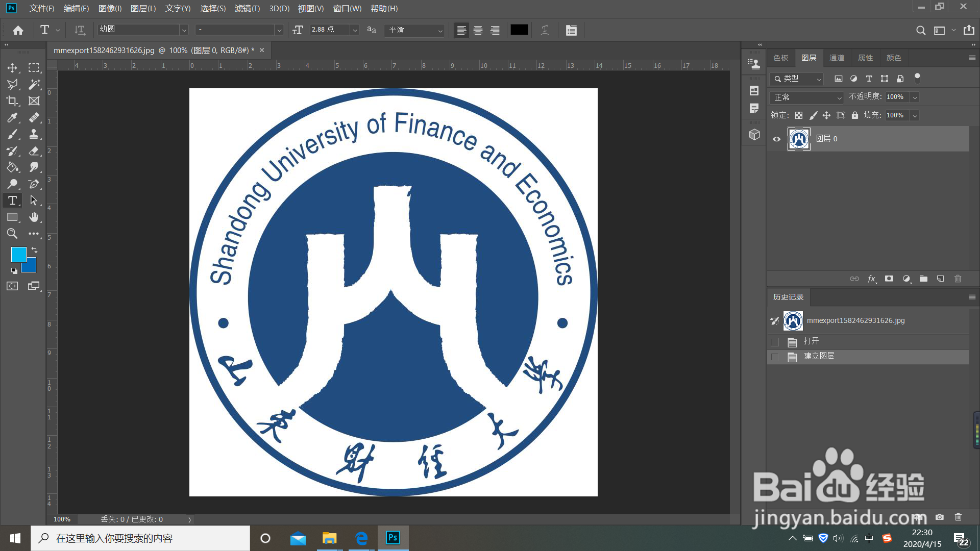Toggle lock image pixels brush icon
This screenshot has height=551, width=980.
tap(813, 115)
